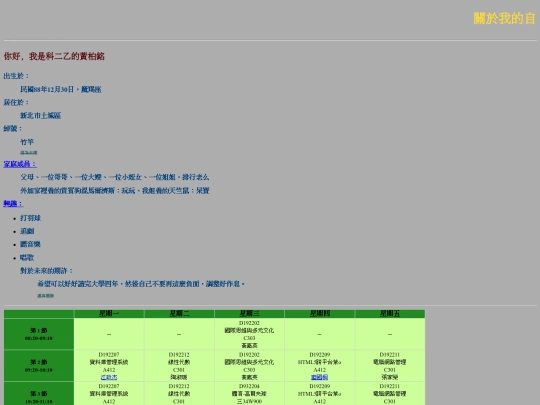Click 線性代數 in the 第2節 row
The image size is (540, 405).
click(x=179, y=362)
